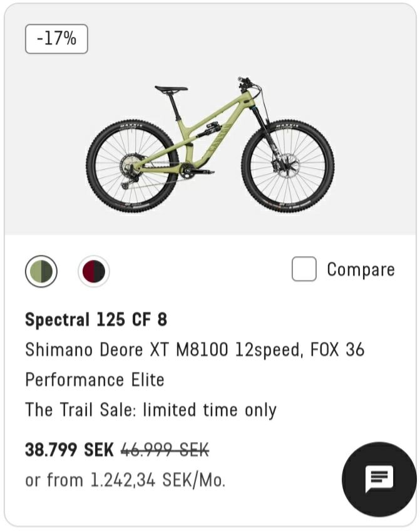Click the bike handlebar in product photo
The width and height of the screenshot is (420, 531).
(x=248, y=84)
